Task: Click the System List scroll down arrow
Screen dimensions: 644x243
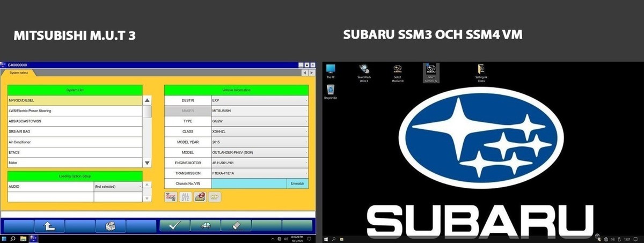Action: [148, 163]
